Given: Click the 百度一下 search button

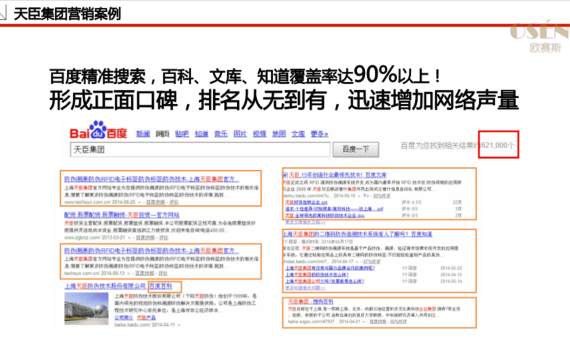Looking at the screenshot, I should (x=356, y=149).
